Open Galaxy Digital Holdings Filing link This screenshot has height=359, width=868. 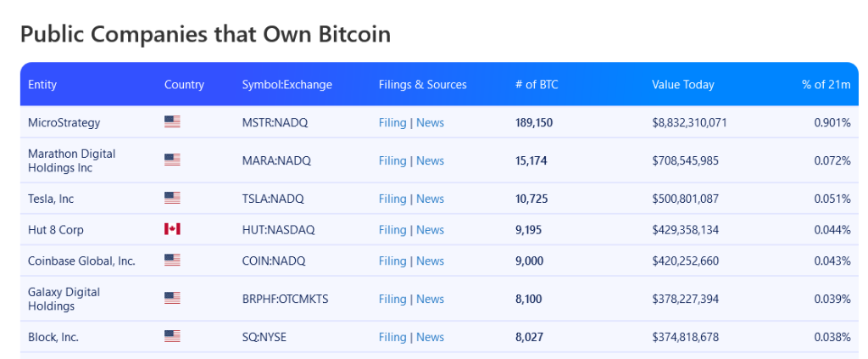point(392,299)
